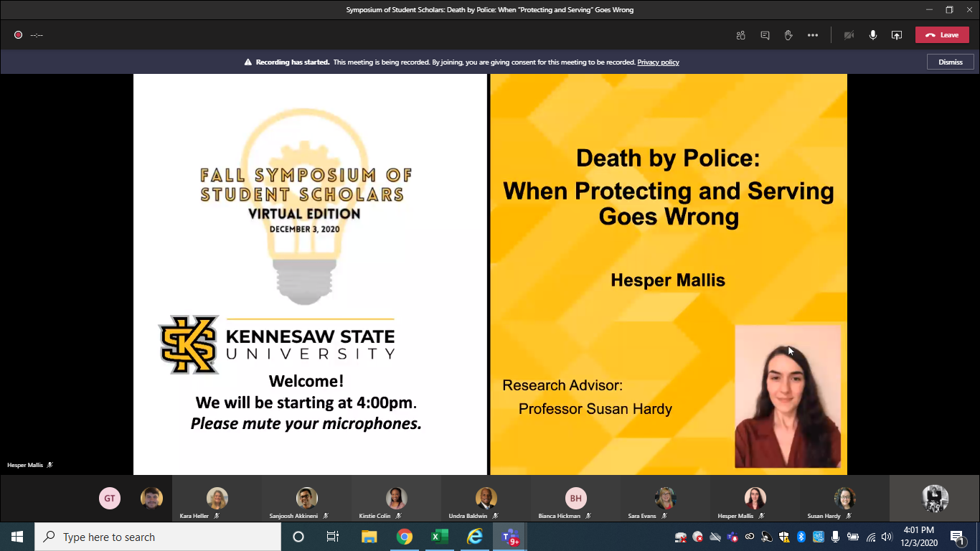The width and height of the screenshot is (980, 551).
Task: Launch Chrome from the taskbar
Action: point(405,537)
